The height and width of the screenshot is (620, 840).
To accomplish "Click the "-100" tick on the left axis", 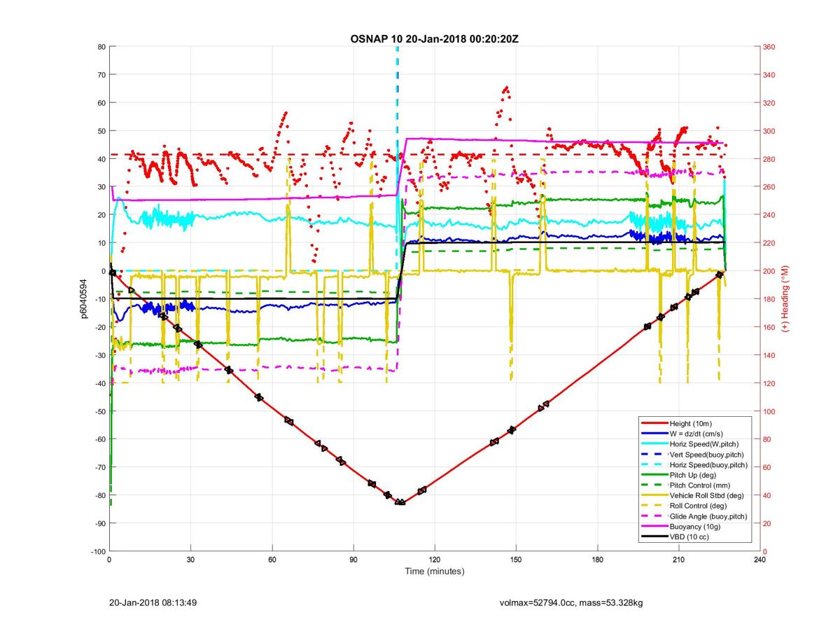I will 97,551.
